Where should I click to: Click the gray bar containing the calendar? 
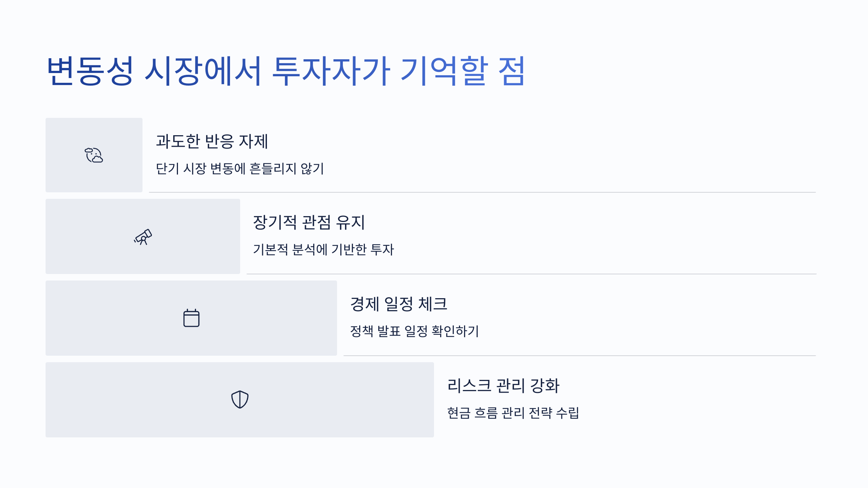pos(191,318)
